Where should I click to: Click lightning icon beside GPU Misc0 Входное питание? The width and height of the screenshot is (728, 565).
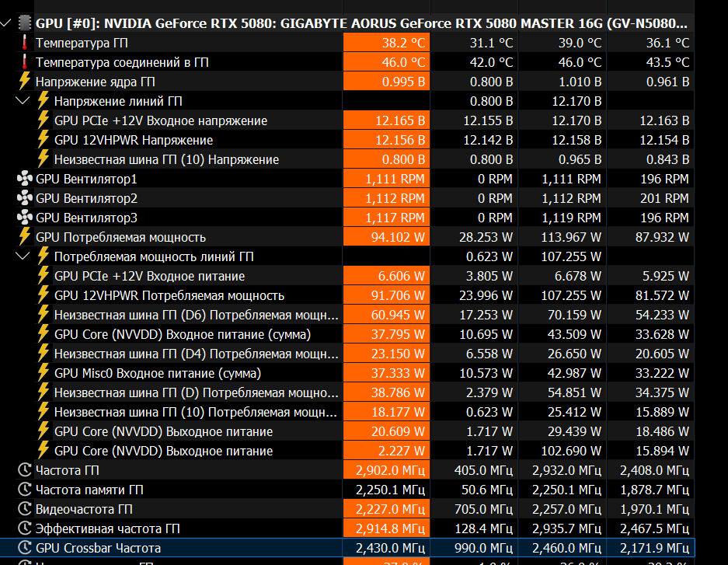[44, 373]
